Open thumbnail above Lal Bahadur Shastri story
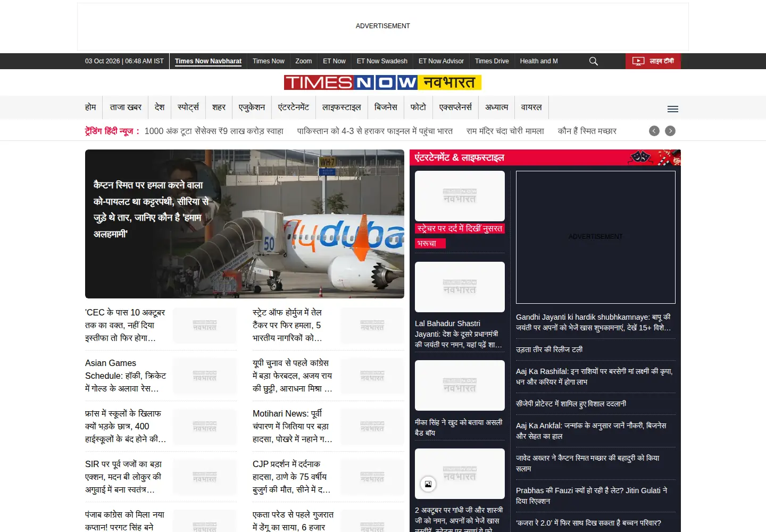This screenshot has height=532, width=766. [460, 287]
